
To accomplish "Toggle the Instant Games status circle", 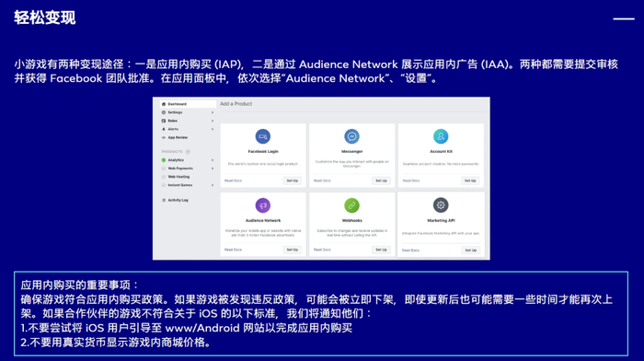I will click(164, 185).
